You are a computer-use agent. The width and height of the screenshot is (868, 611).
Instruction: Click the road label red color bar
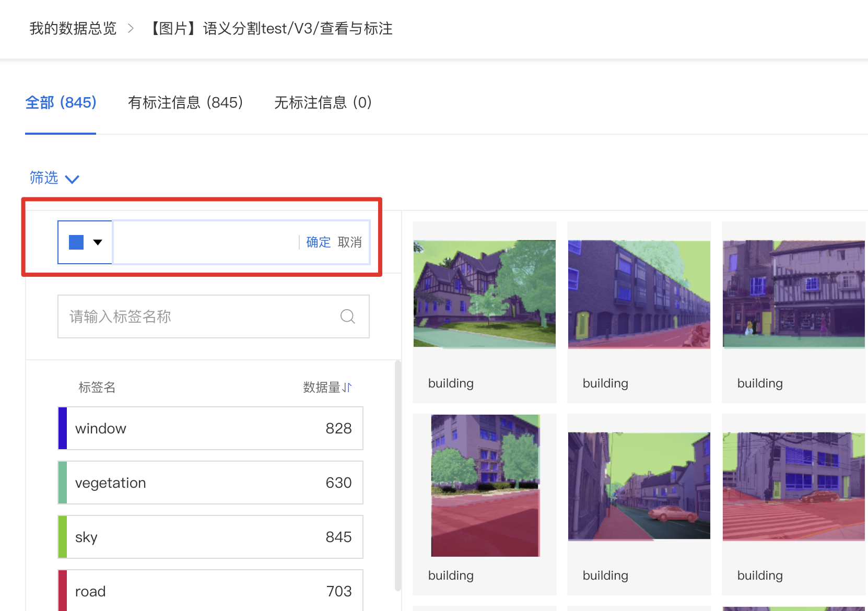click(63, 591)
